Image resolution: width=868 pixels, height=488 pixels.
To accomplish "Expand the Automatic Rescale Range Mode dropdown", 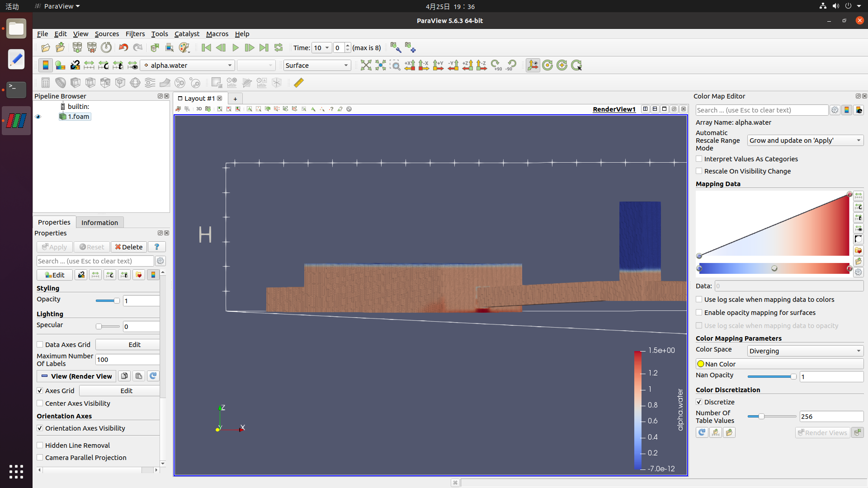I will click(805, 140).
